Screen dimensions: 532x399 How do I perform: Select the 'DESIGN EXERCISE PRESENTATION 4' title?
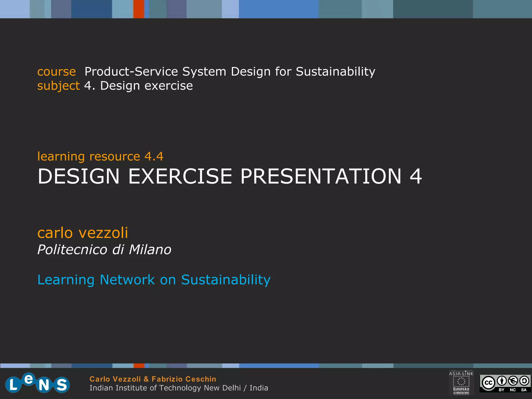click(x=230, y=176)
